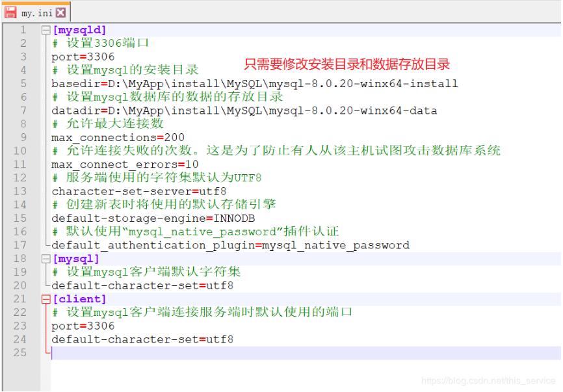Click the comment about 允许连接失败的次数
The image size is (563, 392).
[276, 151]
